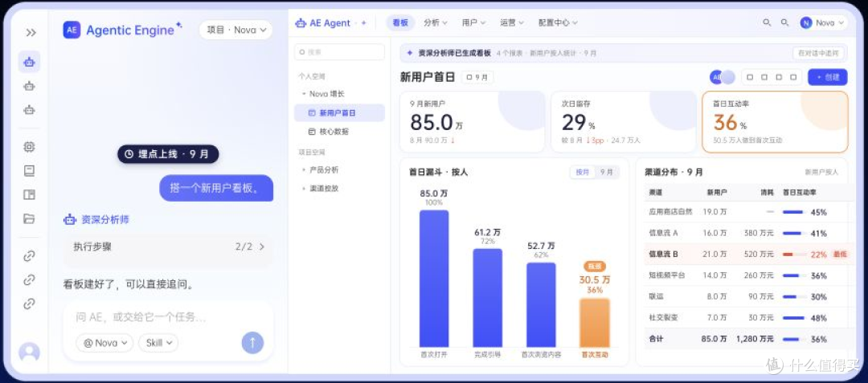Click the 首日互动率 36% metric card
Viewport: 868px width, 383px height.
775,121
